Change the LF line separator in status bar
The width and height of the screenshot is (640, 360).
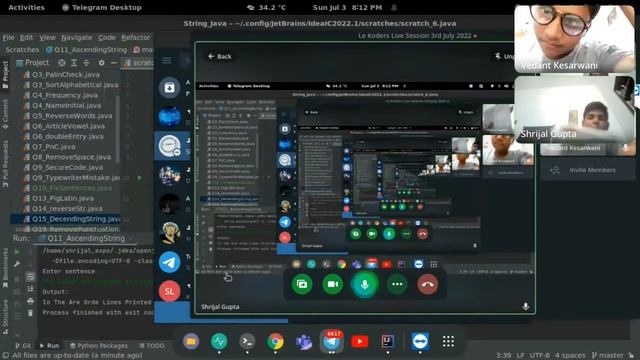pos(520,356)
